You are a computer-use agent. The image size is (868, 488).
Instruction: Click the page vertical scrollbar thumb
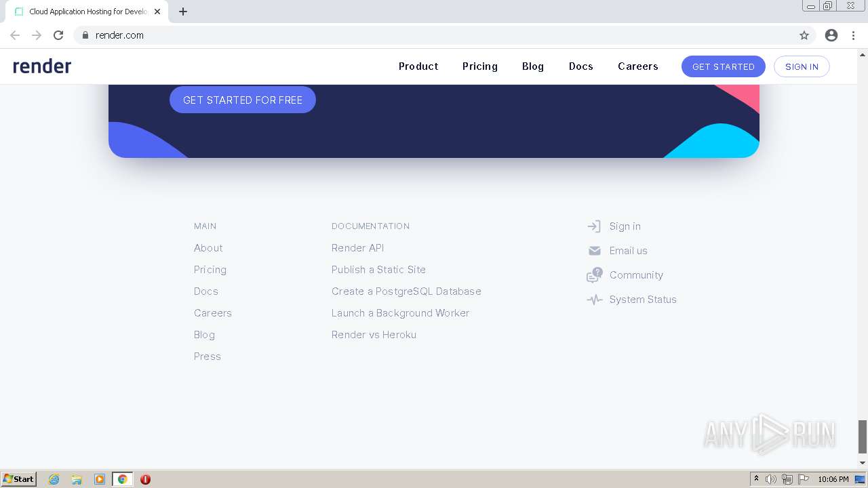[x=863, y=436]
